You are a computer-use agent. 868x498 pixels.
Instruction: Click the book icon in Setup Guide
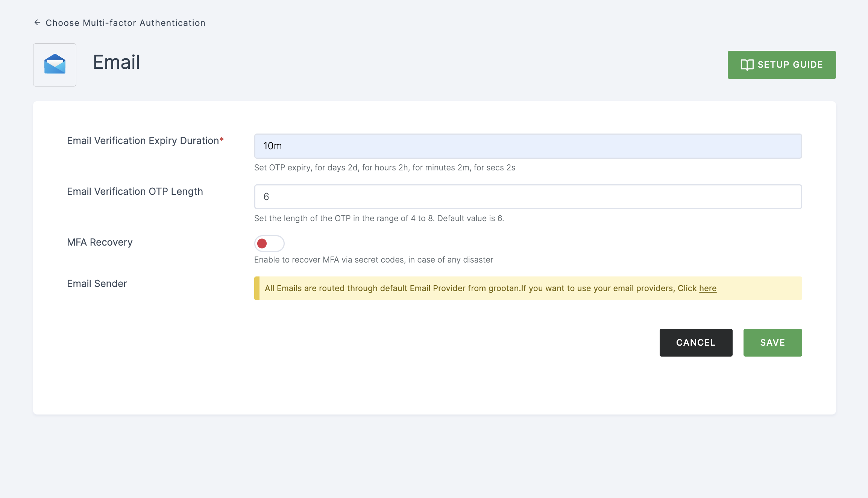click(747, 65)
